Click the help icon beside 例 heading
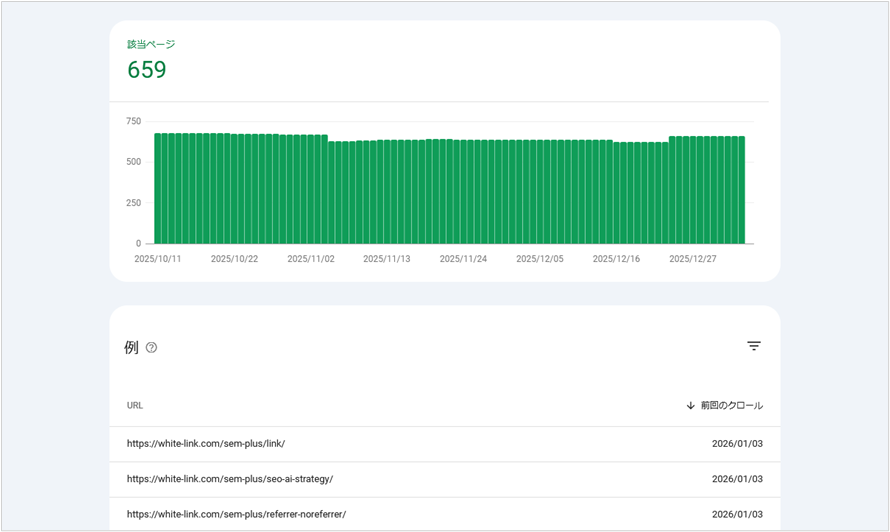The height and width of the screenshot is (532, 890). [x=152, y=348]
